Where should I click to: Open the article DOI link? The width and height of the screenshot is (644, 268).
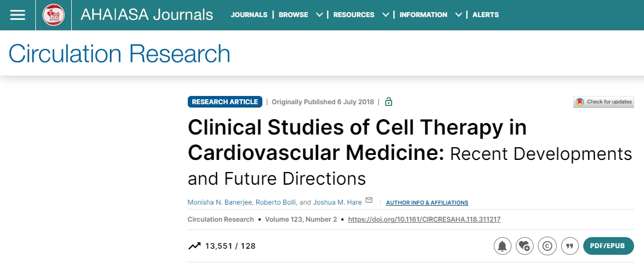pos(424,219)
